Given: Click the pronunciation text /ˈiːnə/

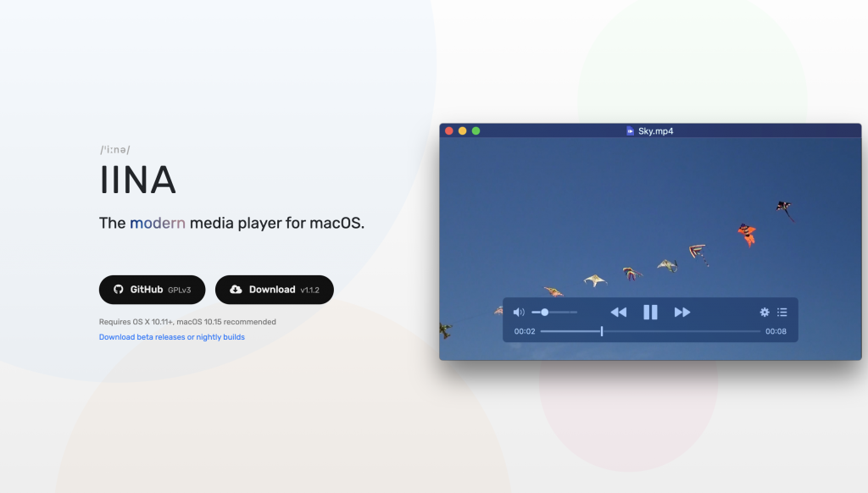Looking at the screenshot, I should [x=115, y=149].
